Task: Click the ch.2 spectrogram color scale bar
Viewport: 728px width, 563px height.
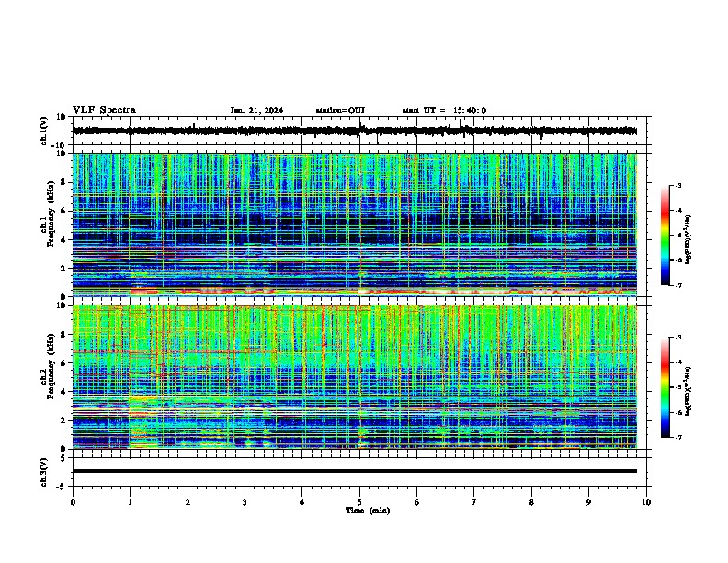Action: click(x=665, y=387)
